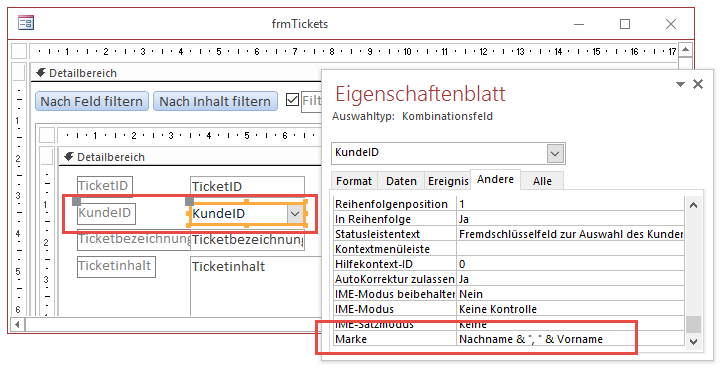Click the Hilfekontext-ID value 0
This screenshot has height=369, width=721.
pyautogui.click(x=570, y=264)
